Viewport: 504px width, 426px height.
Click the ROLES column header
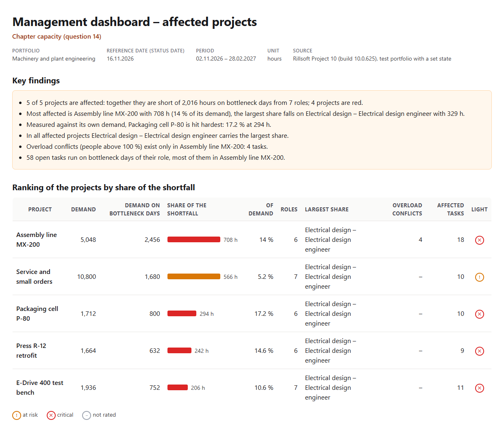click(x=289, y=210)
